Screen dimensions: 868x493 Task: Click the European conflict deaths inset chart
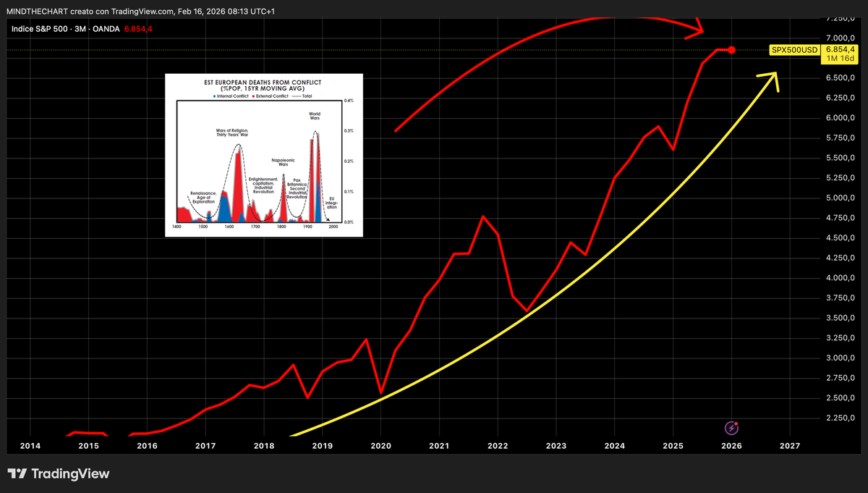264,154
